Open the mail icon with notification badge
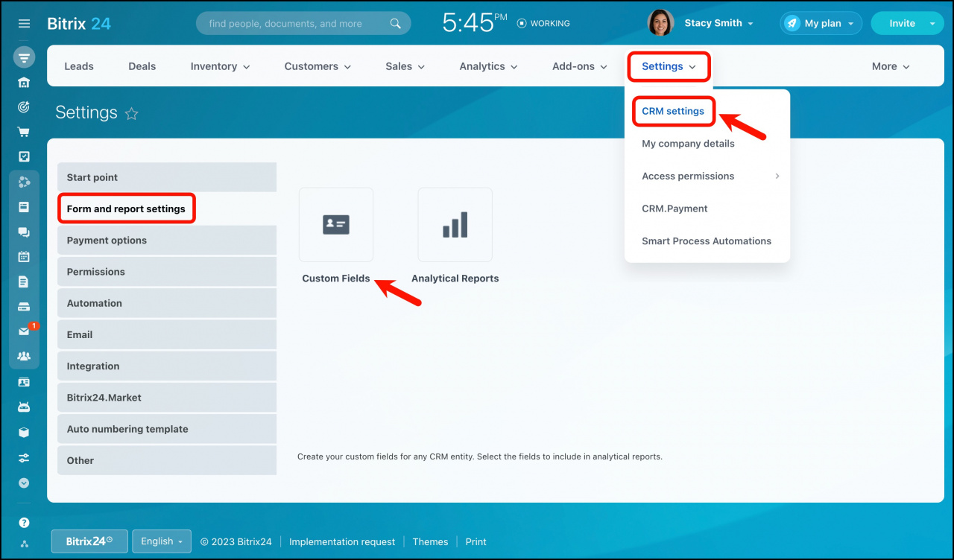Screen dimensions: 954x560 [24, 331]
